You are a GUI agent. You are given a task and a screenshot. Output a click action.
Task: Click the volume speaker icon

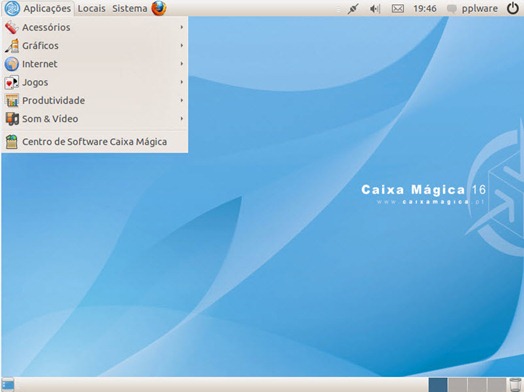(375, 9)
